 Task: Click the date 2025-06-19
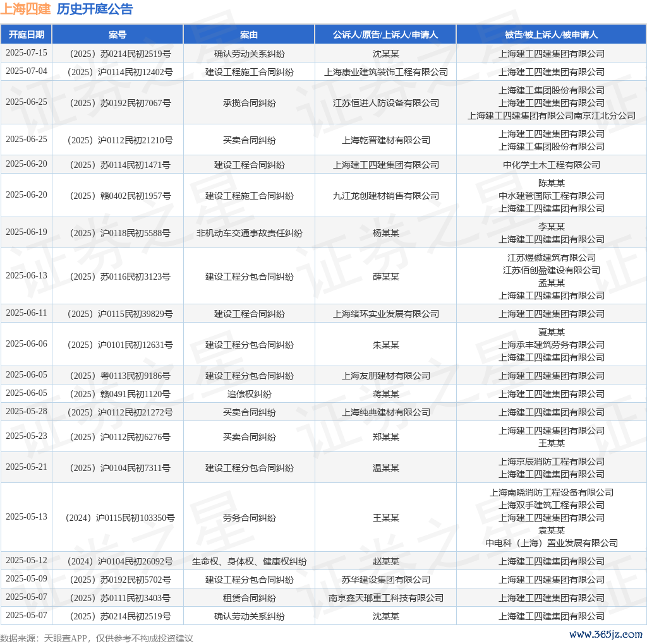pos(27,232)
